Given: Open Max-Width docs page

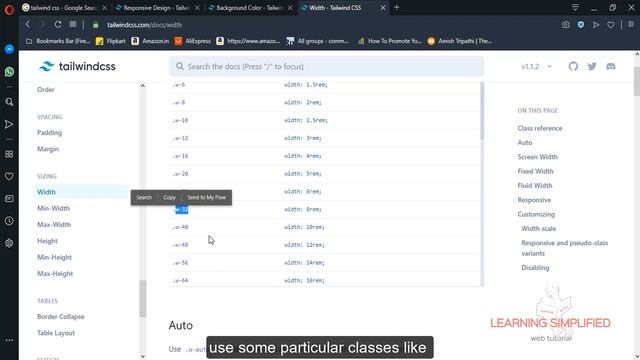Looking at the screenshot, I should coord(54,224).
